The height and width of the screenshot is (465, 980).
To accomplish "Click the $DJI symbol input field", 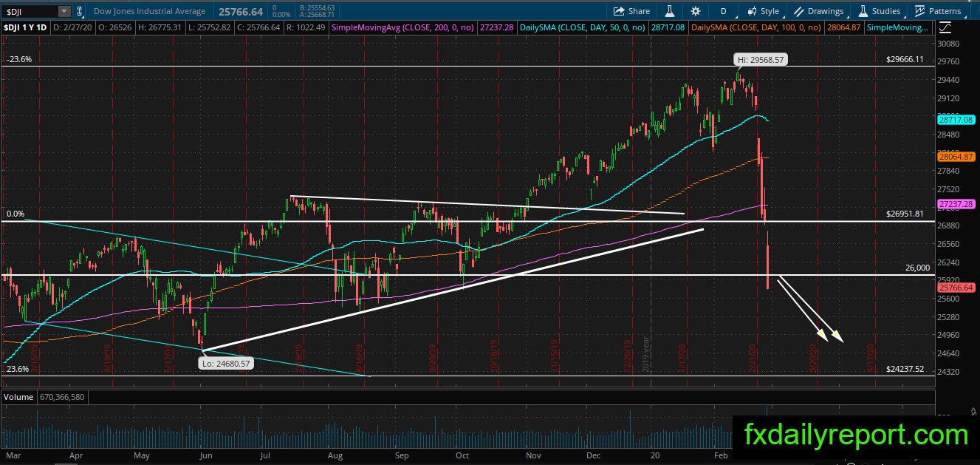I will click(30, 11).
